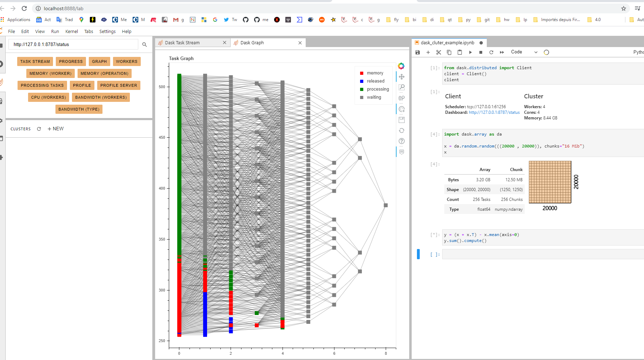Open the Code cell type dropdown

[523, 52]
